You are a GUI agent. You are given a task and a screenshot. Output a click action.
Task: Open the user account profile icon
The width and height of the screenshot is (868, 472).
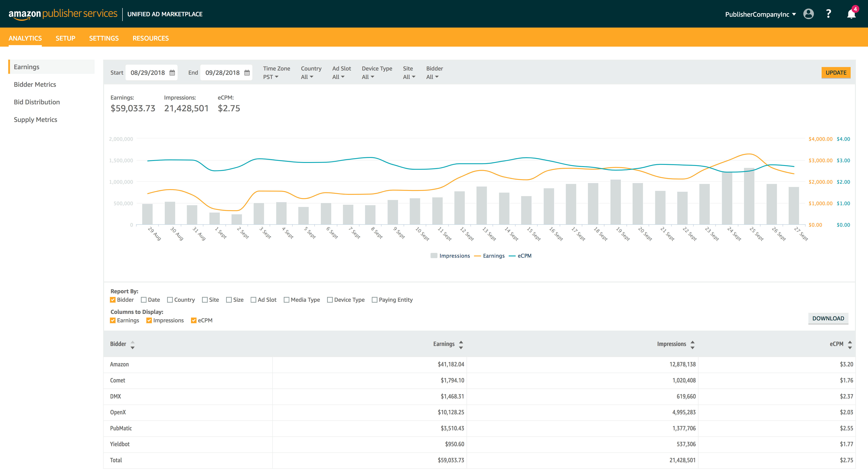(x=808, y=14)
